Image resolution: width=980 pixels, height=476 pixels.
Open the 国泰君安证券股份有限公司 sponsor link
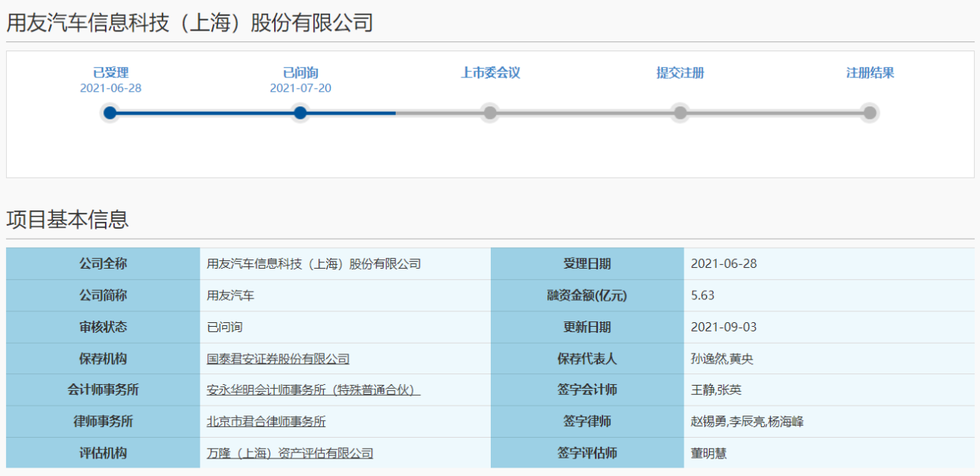point(278,359)
